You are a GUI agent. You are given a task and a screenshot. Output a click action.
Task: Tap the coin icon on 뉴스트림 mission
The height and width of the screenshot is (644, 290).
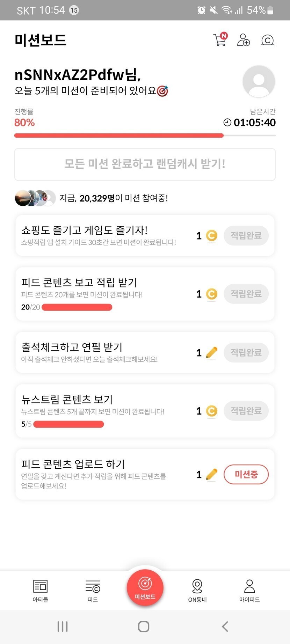pyautogui.click(x=211, y=411)
